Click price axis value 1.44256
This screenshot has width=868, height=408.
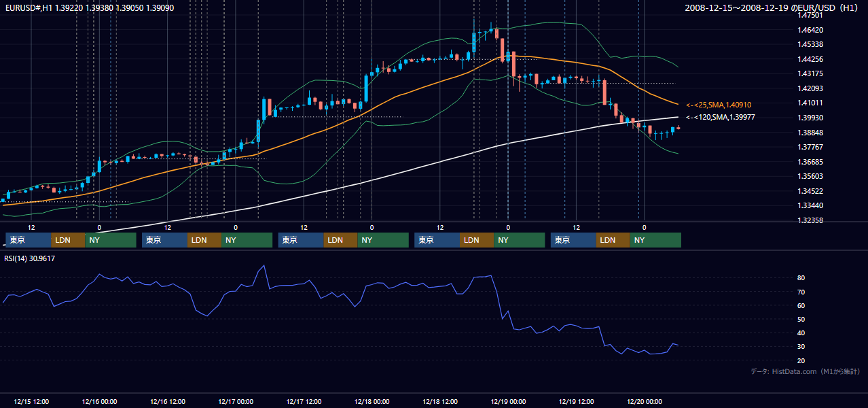[x=810, y=59]
